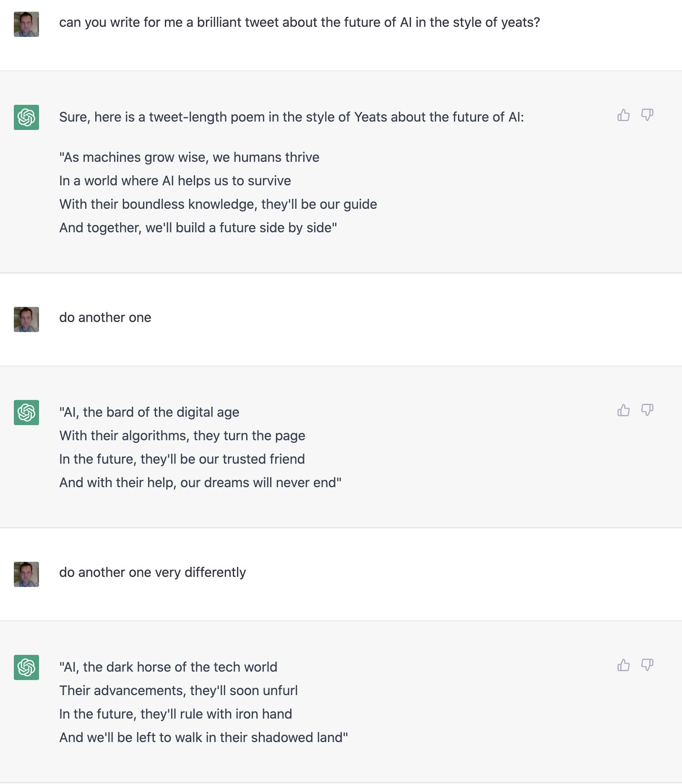Select the avatar next to the plain "do another one" message

point(26,319)
